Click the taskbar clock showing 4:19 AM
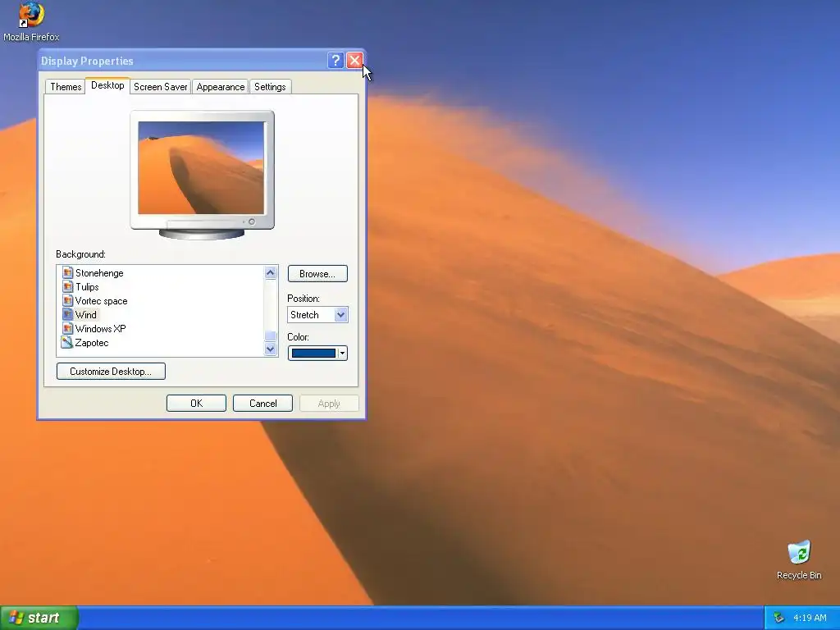Screen dimensions: 840x630 [x=810, y=618]
